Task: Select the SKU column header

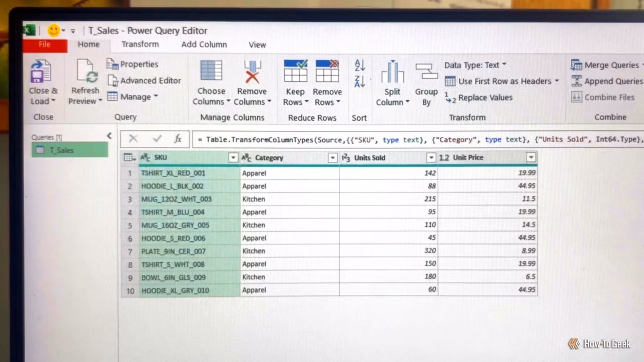Action: pyautogui.click(x=189, y=158)
